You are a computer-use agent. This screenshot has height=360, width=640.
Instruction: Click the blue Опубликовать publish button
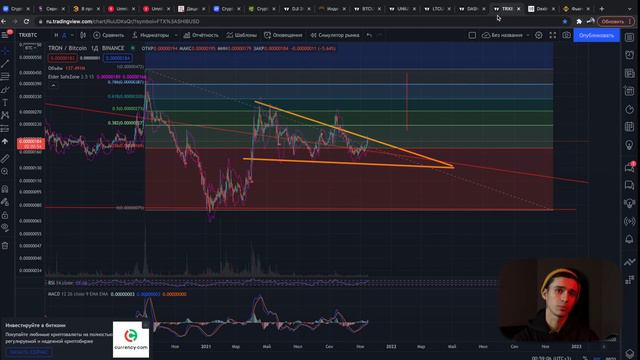(596, 36)
